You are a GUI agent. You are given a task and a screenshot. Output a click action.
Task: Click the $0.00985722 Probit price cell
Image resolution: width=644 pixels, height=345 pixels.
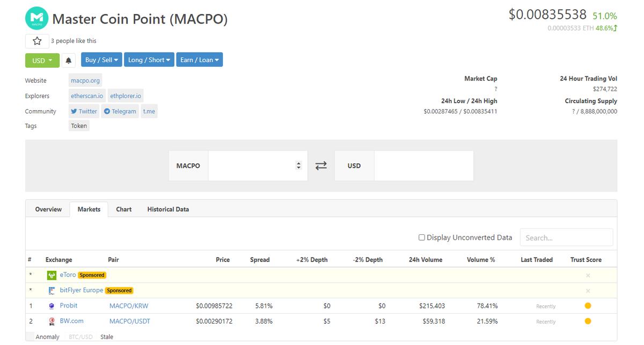coord(215,306)
